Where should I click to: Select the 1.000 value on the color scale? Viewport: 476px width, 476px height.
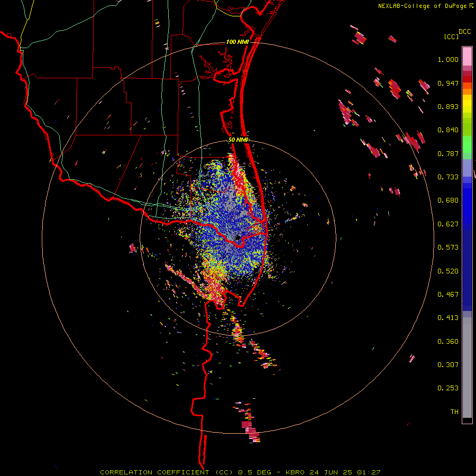tap(448, 59)
